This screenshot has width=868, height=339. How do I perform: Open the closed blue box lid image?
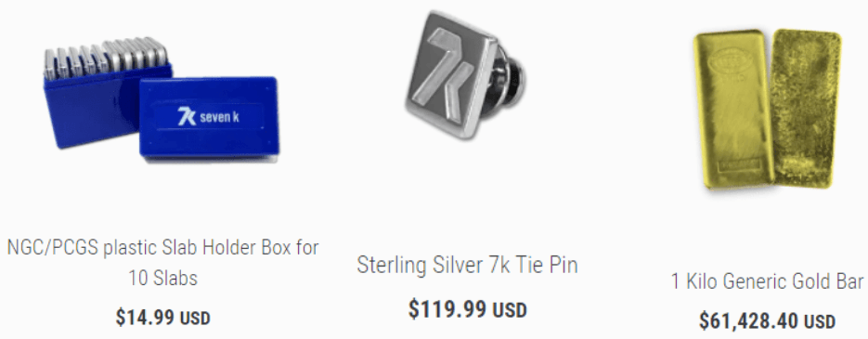208,119
